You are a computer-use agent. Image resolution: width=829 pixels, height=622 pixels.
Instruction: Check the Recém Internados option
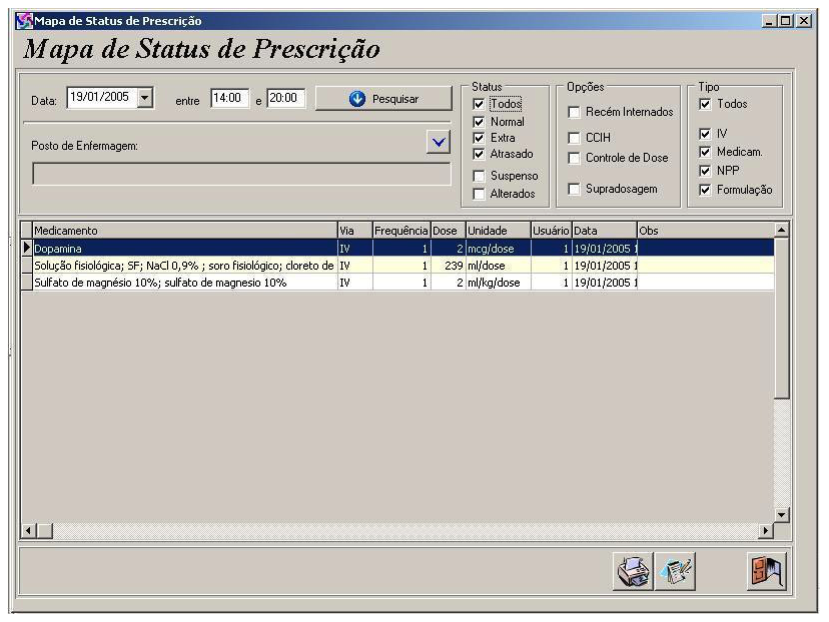[574, 112]
